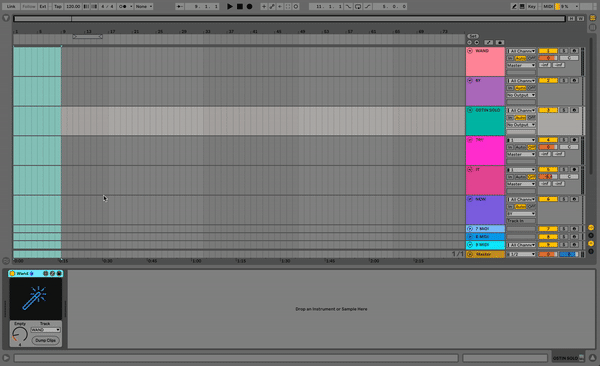Fold the WAND track
Viewport: 600px width, 366px height.
coord(470,51)
